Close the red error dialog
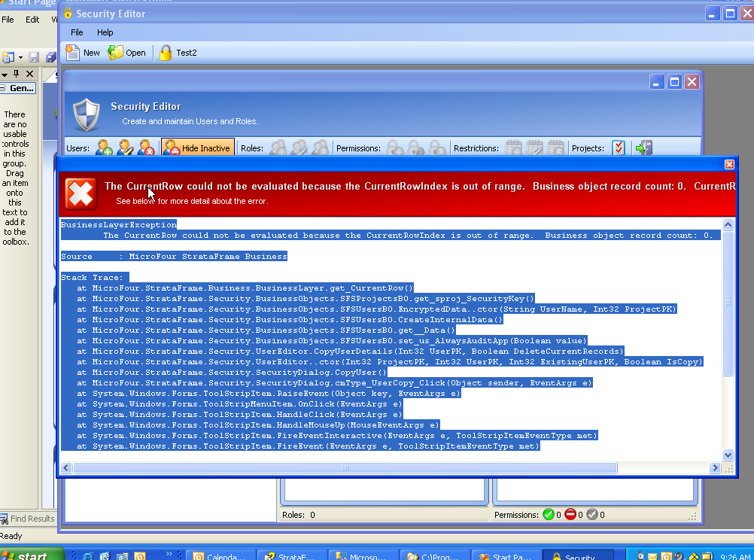Image resolution: width=754 pixels, height=560 pixels. tap(728, 164)
